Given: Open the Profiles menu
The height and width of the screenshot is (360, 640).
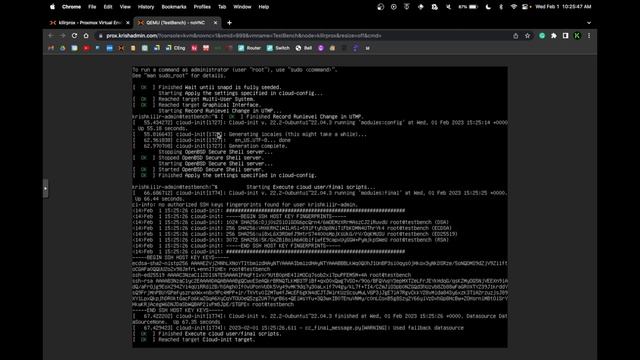Looking at the screenshot, I should [202, 7].
